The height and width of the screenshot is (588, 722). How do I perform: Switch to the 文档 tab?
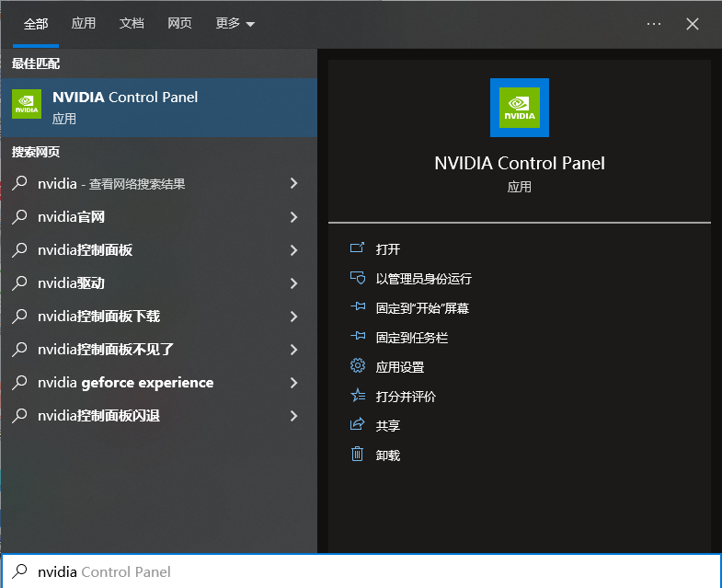tap(132, 23)
